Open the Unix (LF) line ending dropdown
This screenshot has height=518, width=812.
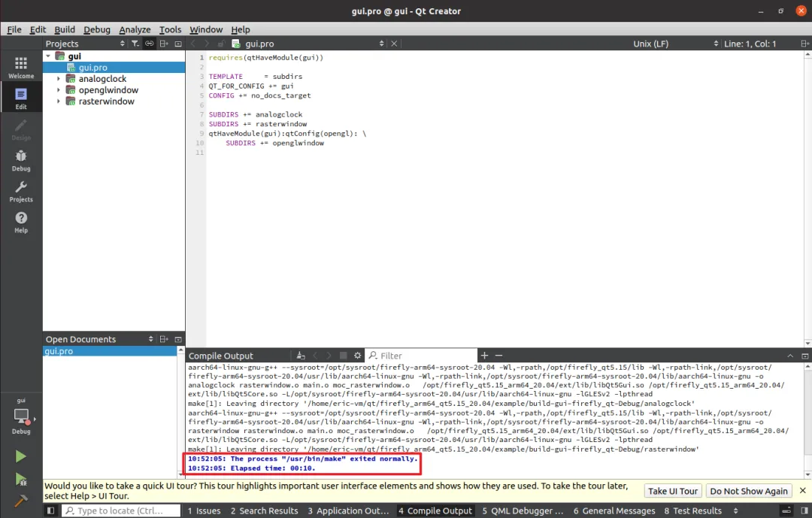coord(675,44)
